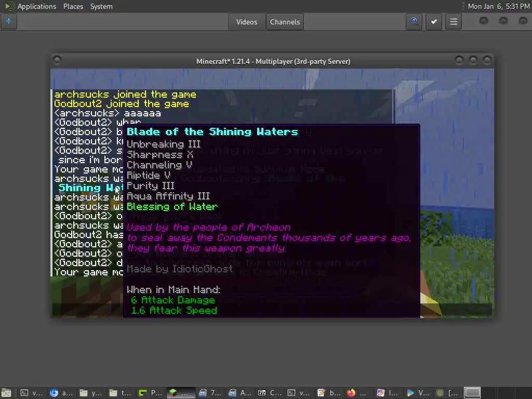Open the last round-icon taskbar entry
The height and width of the screenshot is (399, 532).
[x=447, y=393]
